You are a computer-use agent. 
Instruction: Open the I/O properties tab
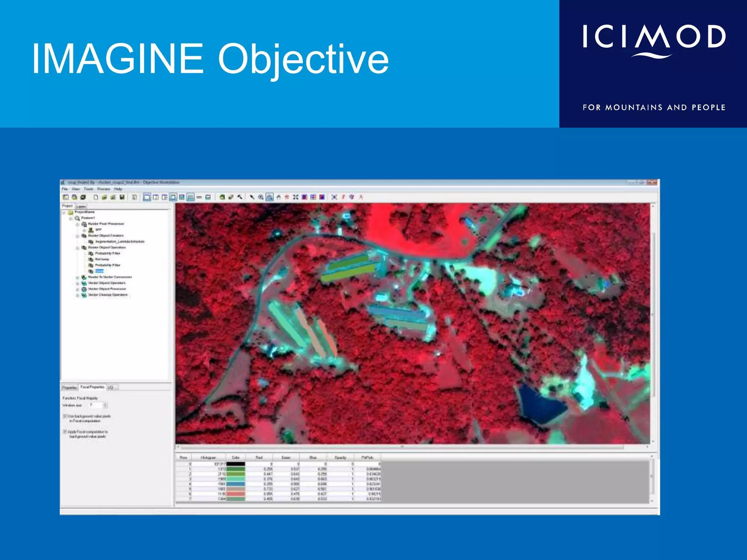(x=111, y=388)
